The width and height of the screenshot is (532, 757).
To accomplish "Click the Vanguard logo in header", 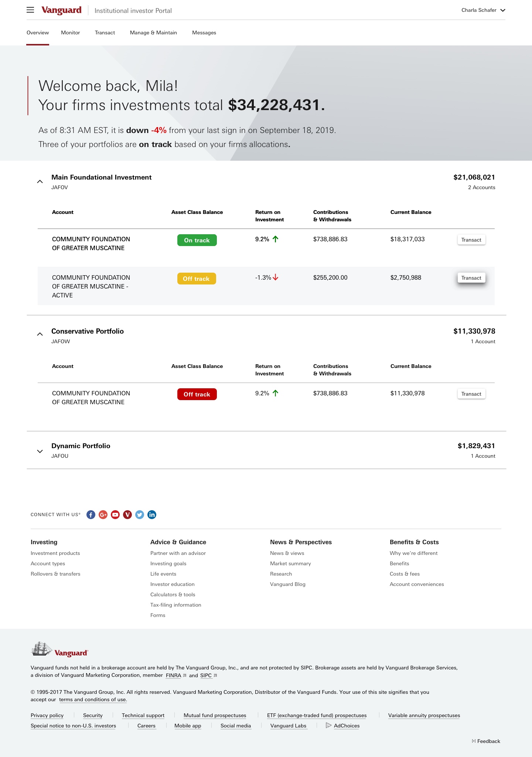I will pos(61,10).
